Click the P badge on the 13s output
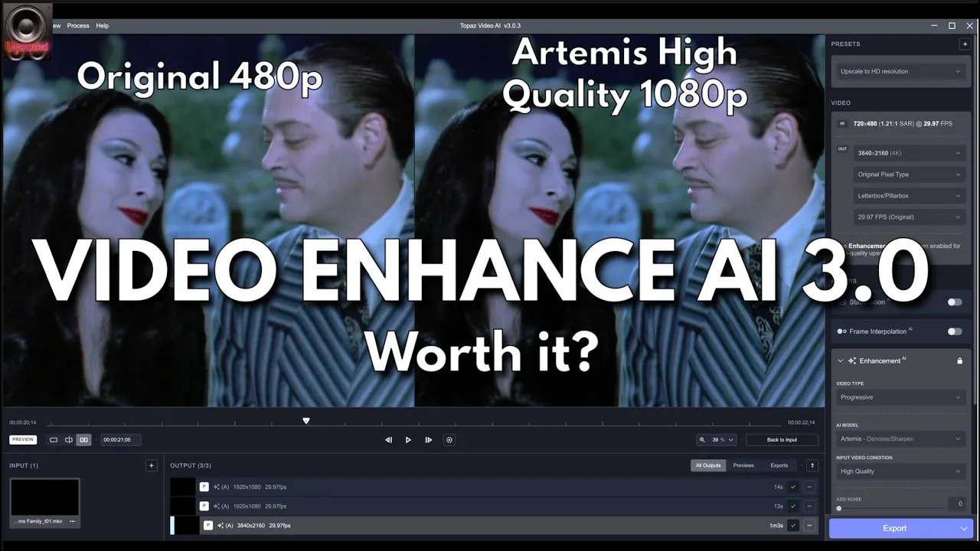This screenshot has height=551, width=980. pyautogui.click(x=204, y=506)
